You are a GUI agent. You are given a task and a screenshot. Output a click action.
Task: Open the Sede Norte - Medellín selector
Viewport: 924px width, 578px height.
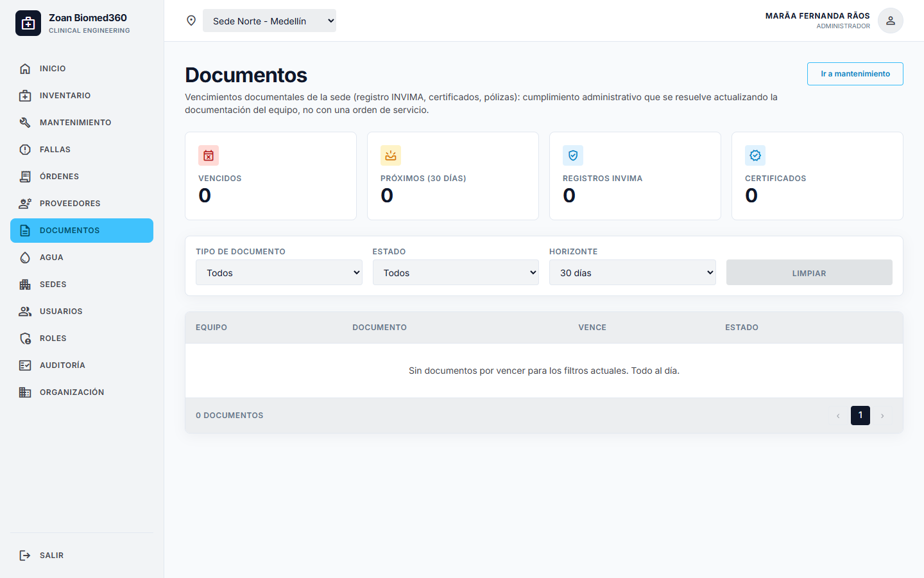[x=269, y=21]
